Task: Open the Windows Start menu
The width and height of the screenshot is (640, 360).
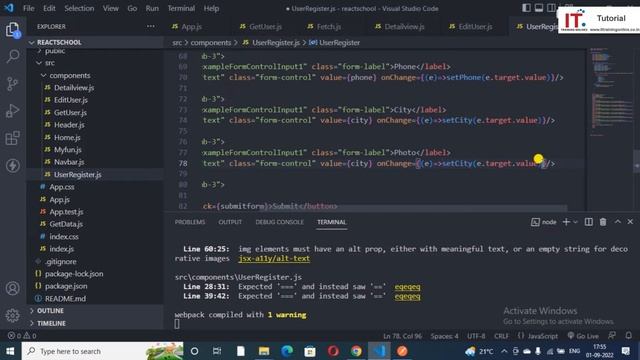Action: [10, 351]
